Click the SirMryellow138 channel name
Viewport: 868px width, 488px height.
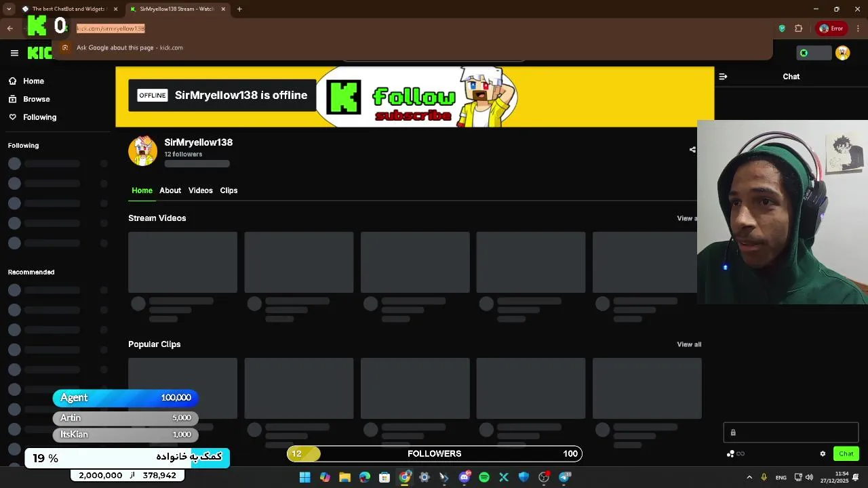pos(199,142)
